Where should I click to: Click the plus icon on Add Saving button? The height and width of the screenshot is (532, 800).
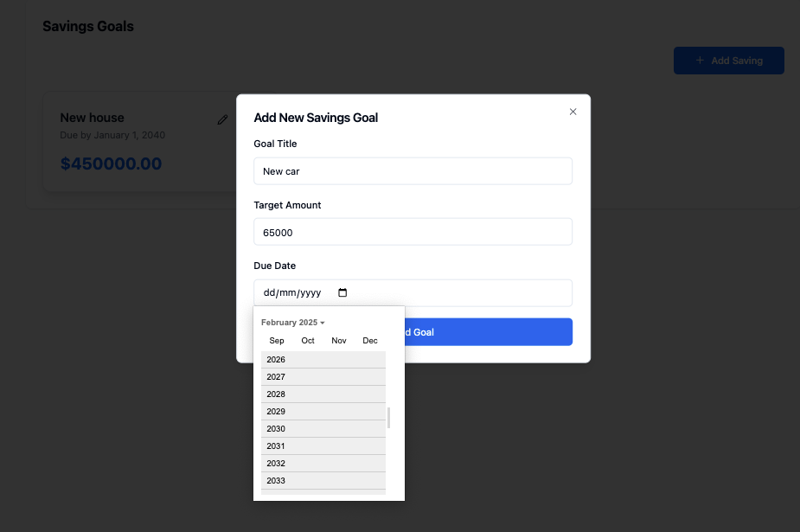pyautogui.click(x=700, y=60)
